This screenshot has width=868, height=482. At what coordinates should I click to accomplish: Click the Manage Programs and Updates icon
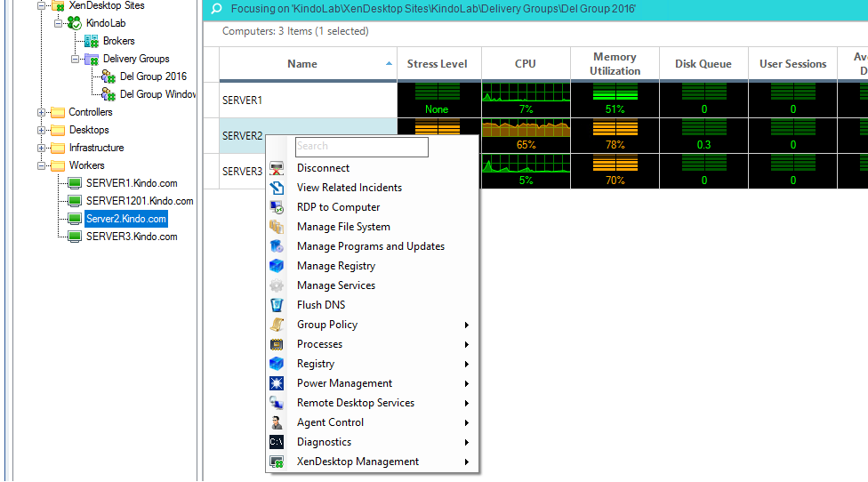point(277,246)
